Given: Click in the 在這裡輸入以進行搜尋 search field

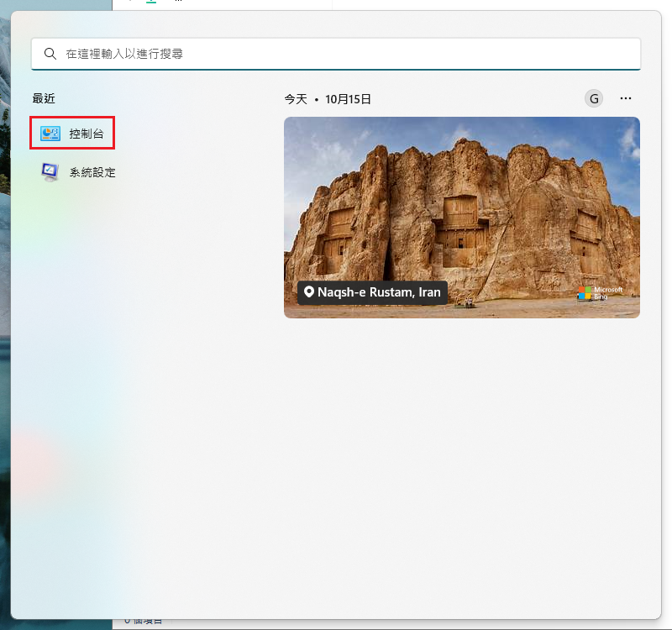Looking at the screenshot, I should click(336, 54).
